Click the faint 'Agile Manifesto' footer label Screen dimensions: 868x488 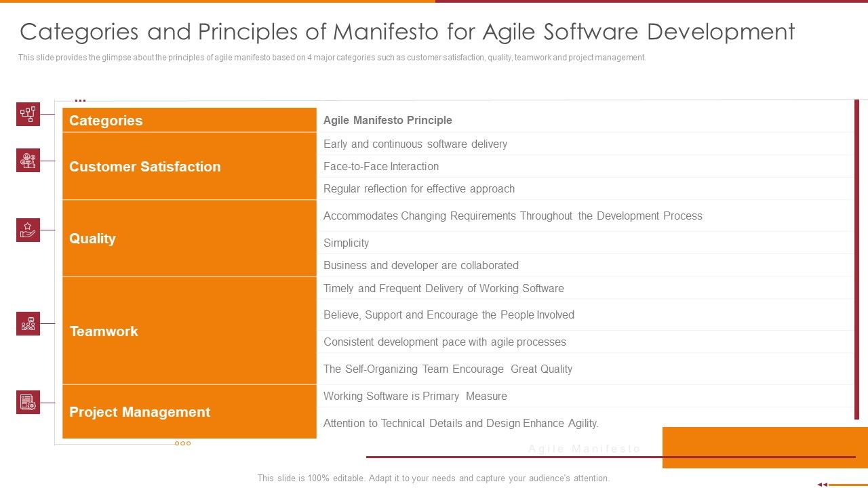(x=585, y=449)
